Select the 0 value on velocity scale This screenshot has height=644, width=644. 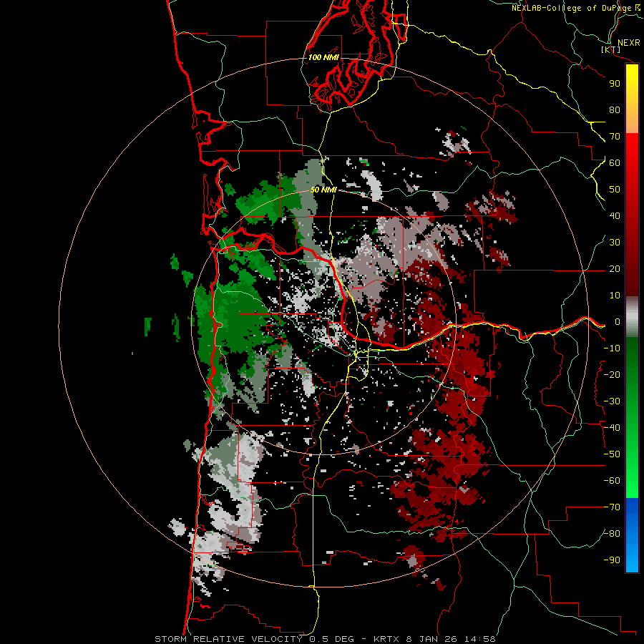[x=617, y=322]
